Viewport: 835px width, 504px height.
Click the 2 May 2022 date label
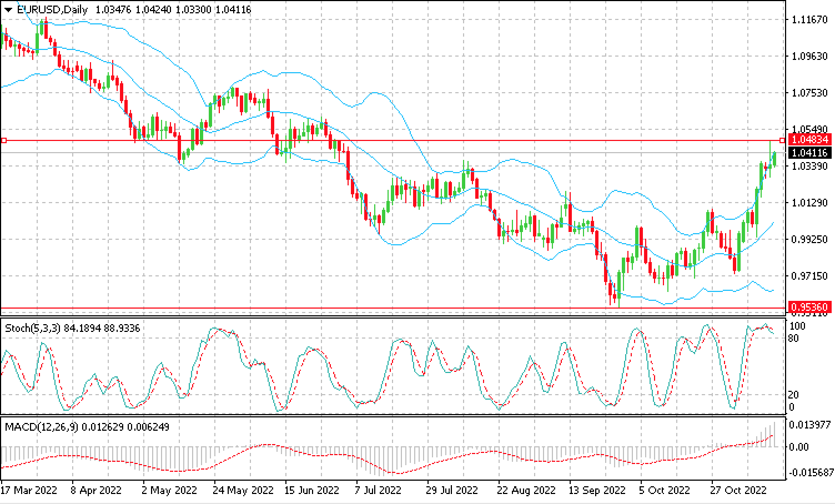pos(170,491)
